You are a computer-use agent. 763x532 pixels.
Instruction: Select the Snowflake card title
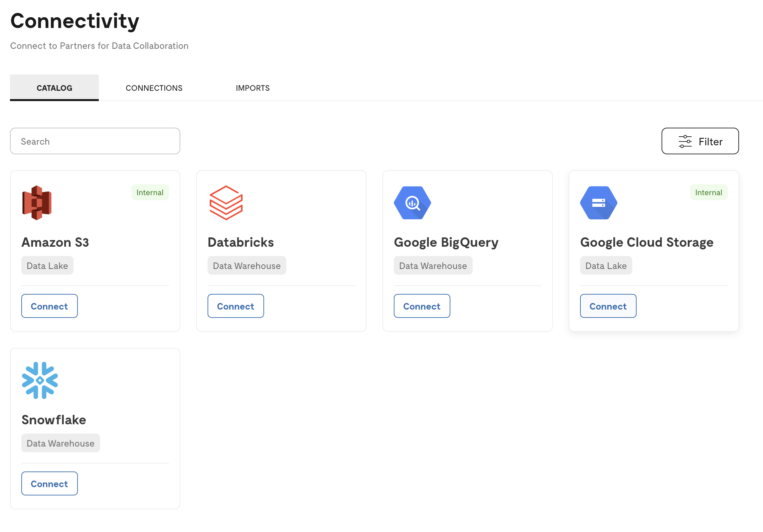pyautogui.click(x=54, y=420)
